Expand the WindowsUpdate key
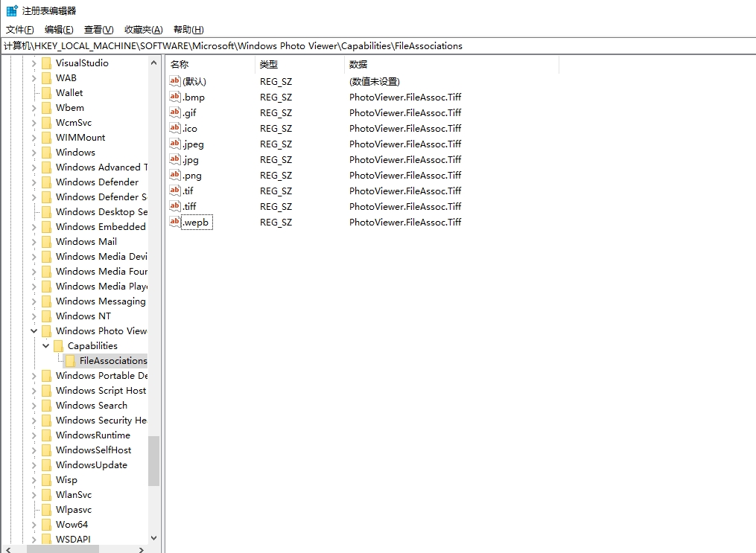Image resolution: width=756 pixels, height=553 pixels. tap(34, 465)
